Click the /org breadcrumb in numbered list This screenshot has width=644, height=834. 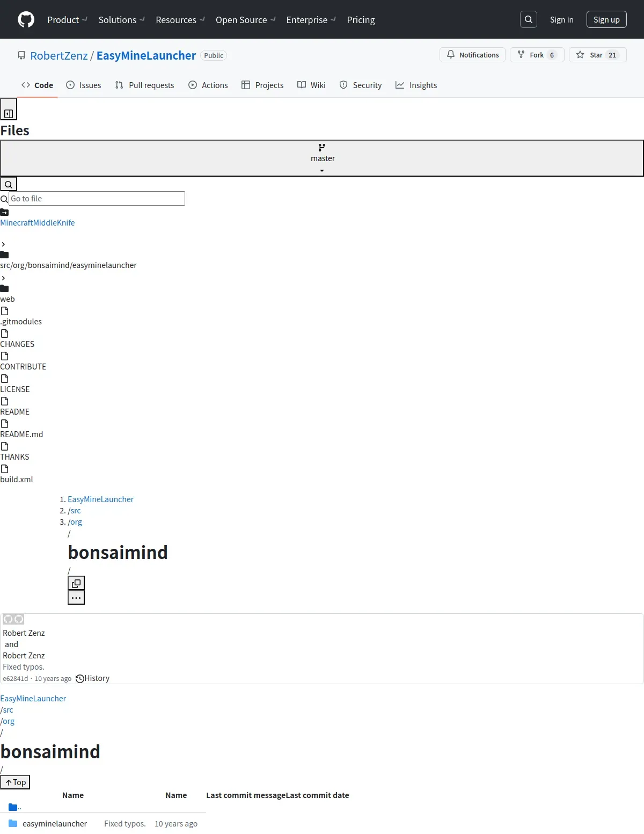[75, 522]
